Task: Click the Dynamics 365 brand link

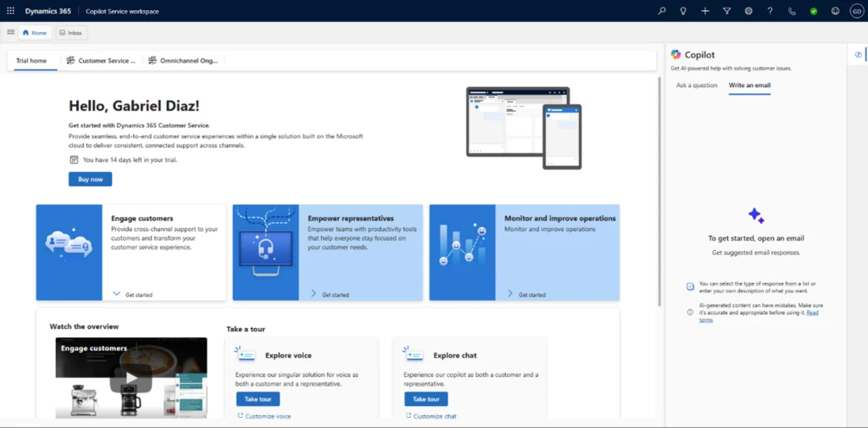Action: click(x=47, y=11)
